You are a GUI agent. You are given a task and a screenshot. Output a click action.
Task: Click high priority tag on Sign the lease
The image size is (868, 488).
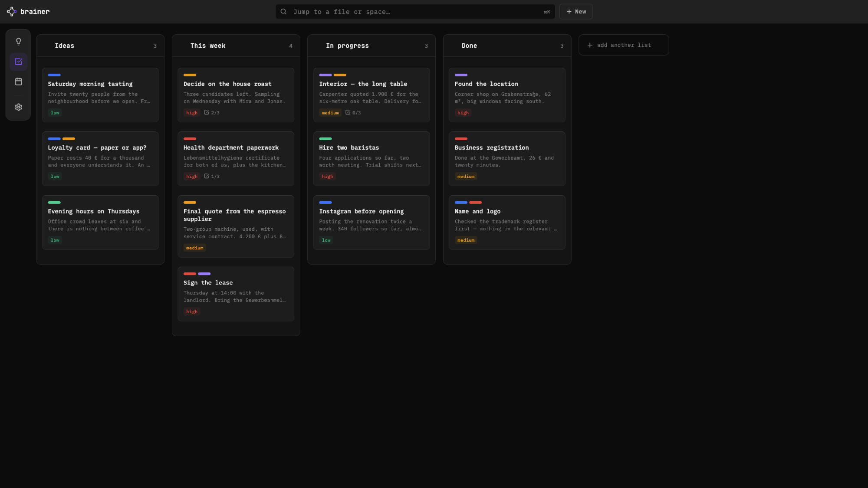coord(192,311)
